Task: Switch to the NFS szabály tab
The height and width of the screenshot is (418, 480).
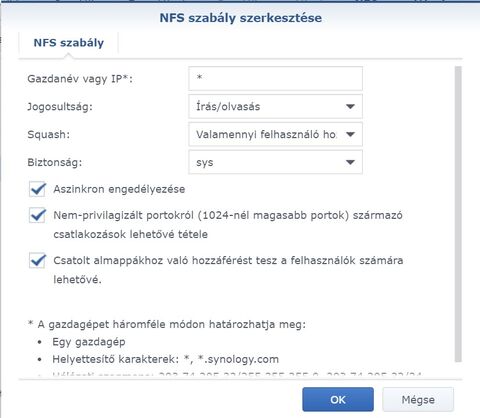Action: (x=69, y=43)
